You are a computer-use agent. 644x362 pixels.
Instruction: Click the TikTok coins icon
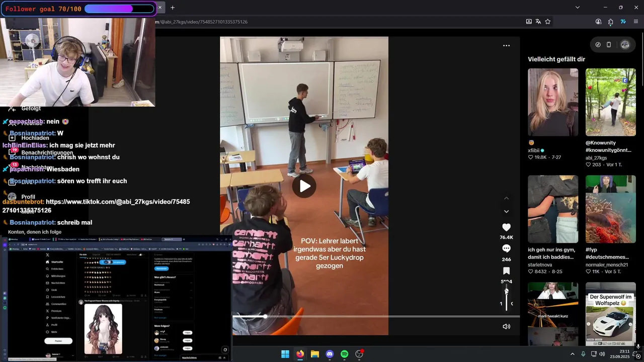[598, 45]
